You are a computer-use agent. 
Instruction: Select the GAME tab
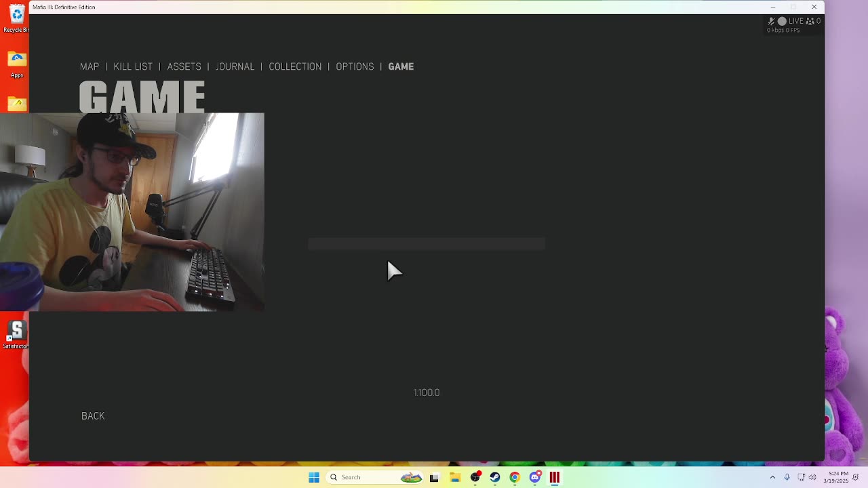pyautogui.click(x=401, y=66)
